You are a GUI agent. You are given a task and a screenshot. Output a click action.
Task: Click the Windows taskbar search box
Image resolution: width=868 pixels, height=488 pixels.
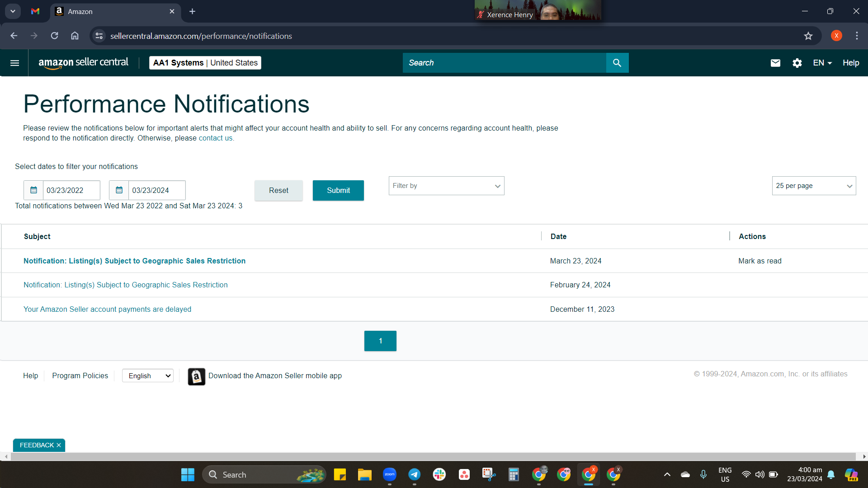click(264, 474)
